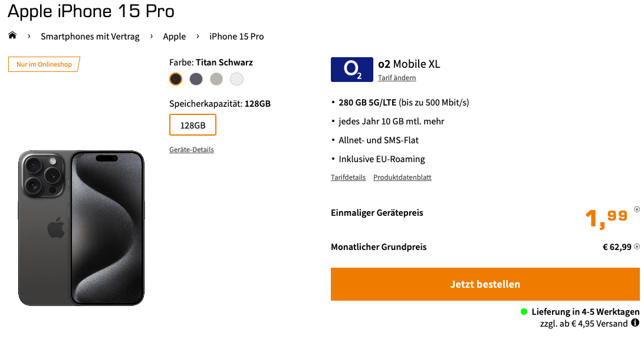Click footnote star next to device price
The width and height of the screenshot is (644, 339).
pos(637,209)
